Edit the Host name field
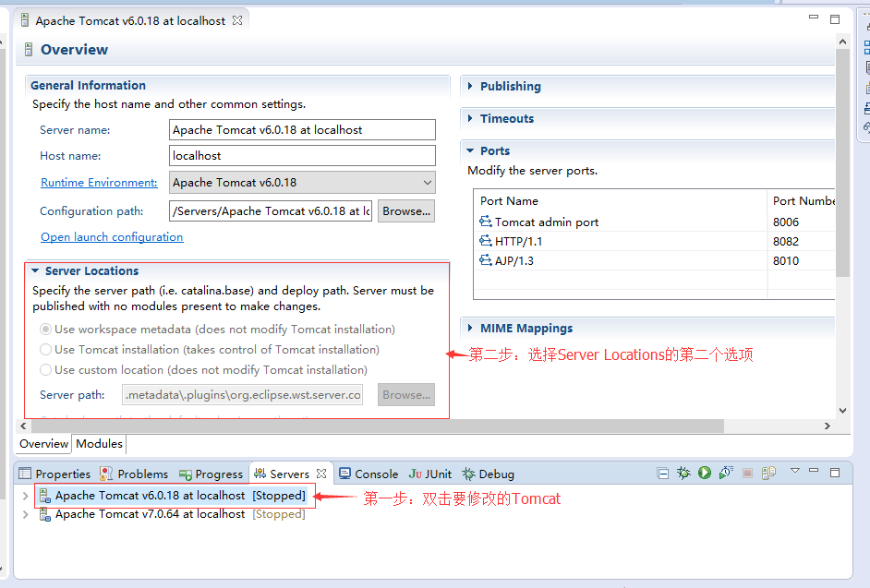This screenshot has width=870, height=588. click(302, 156)
